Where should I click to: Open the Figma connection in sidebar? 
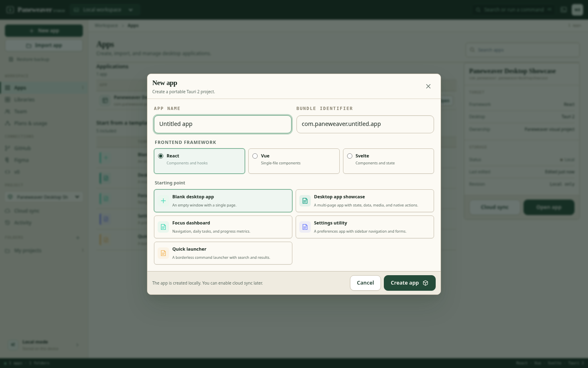(x=44, y=160)
